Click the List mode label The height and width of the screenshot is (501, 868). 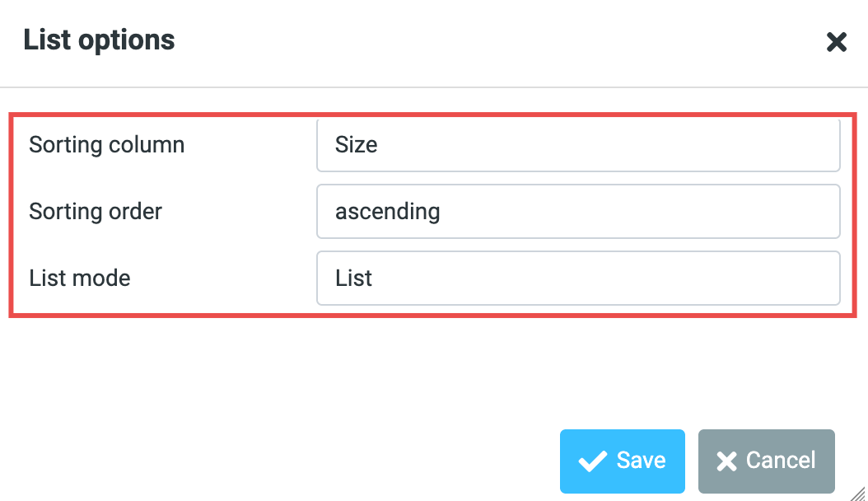pyautogui.click(x=80, y=279)
